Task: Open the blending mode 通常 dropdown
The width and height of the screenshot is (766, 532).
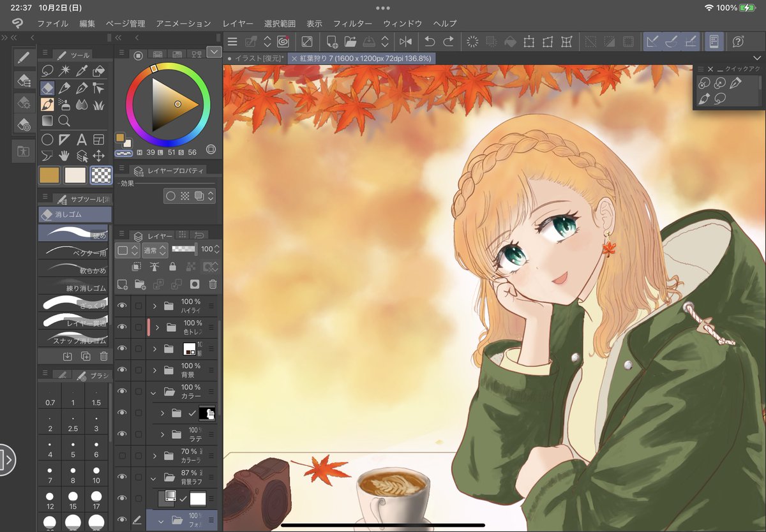Action: [154, 249]
